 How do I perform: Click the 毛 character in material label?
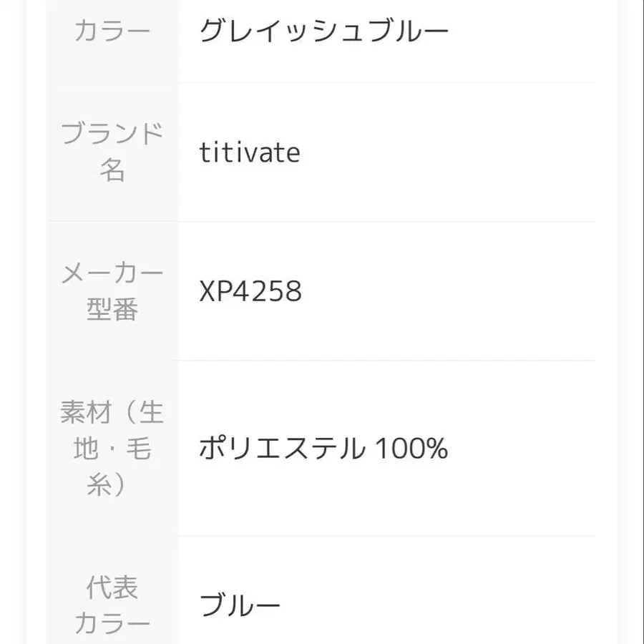pyautogui.click(x=137, y=449)
